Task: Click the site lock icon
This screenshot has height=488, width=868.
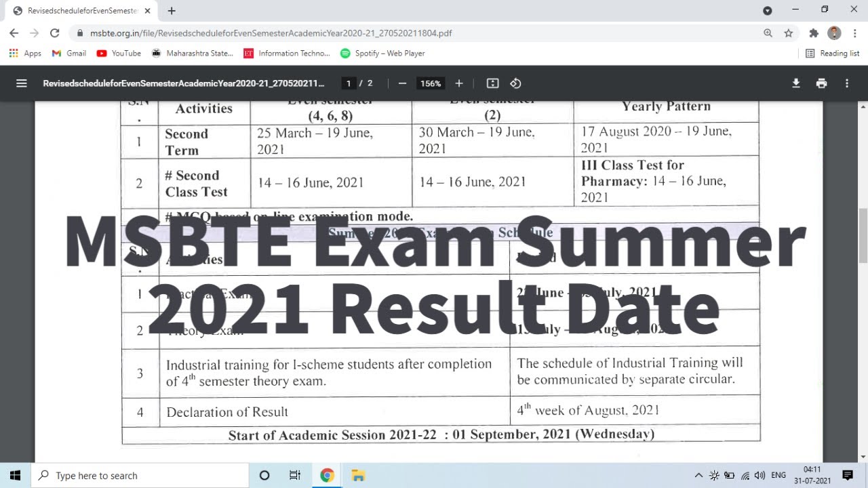Action: click(79, 33)
